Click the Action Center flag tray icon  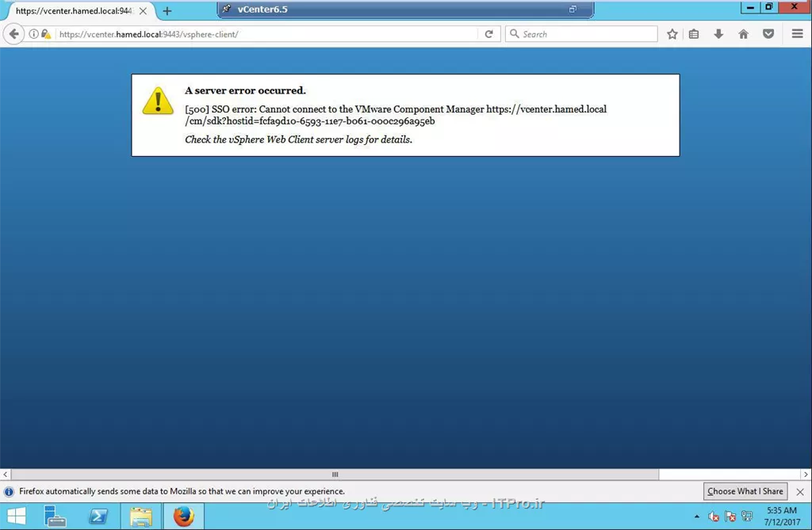730,517
